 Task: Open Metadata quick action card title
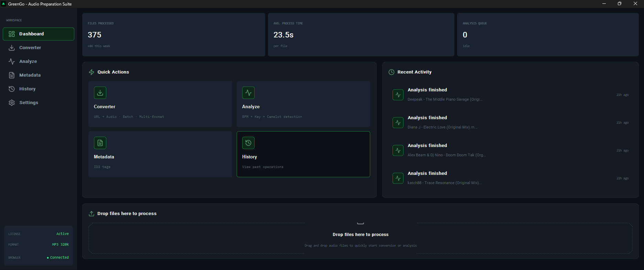pos(104,157)
